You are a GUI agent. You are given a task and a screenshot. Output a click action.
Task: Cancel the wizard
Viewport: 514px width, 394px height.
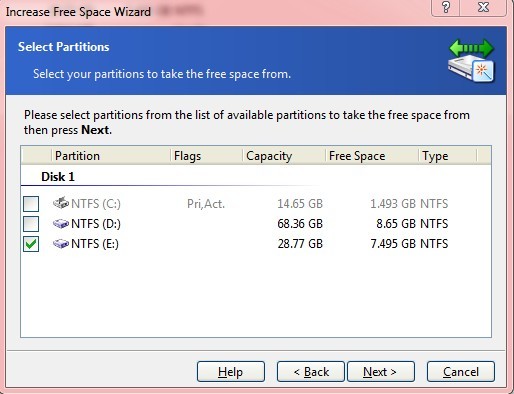[x=461, y=372]
